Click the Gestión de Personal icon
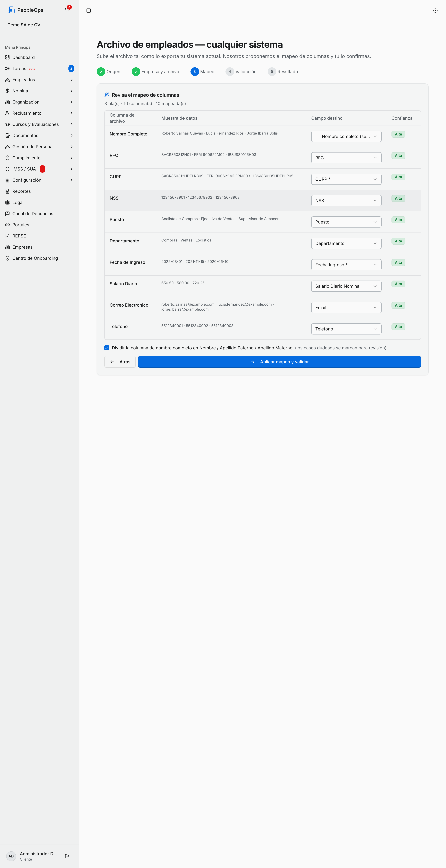The height and width of the screenshot is (868, 446). [7, 147]
